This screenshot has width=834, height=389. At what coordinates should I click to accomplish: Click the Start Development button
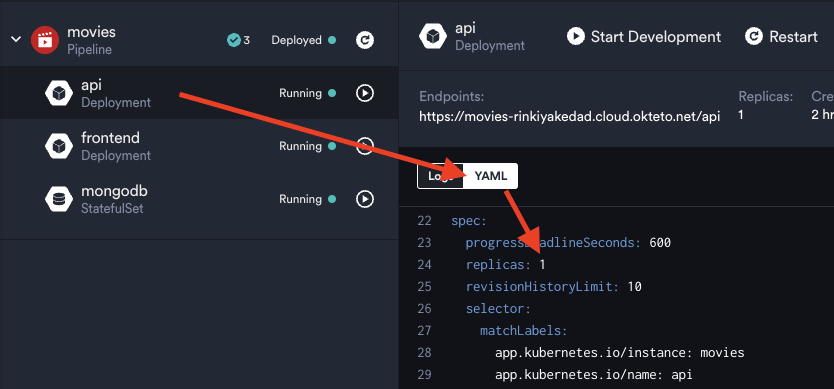point(644,37)
